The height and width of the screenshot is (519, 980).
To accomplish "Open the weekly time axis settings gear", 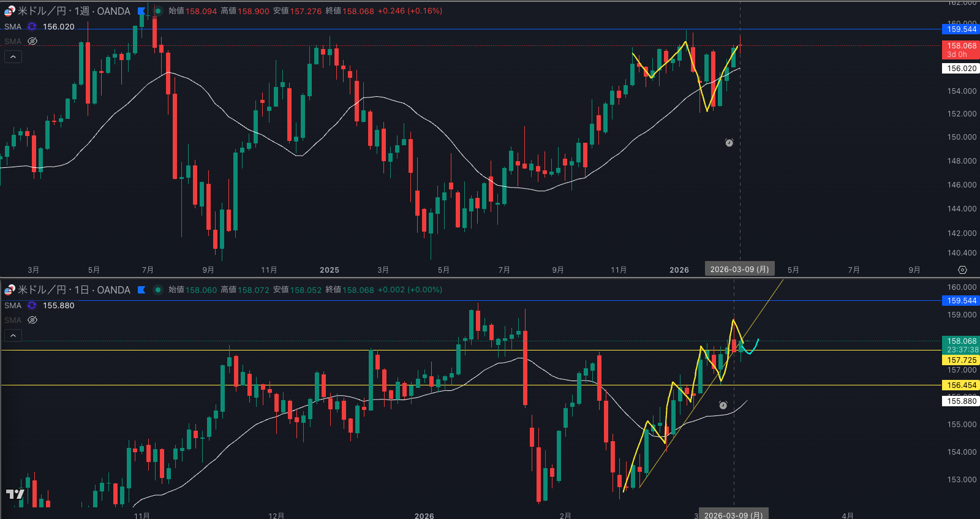I will [962, 270].
